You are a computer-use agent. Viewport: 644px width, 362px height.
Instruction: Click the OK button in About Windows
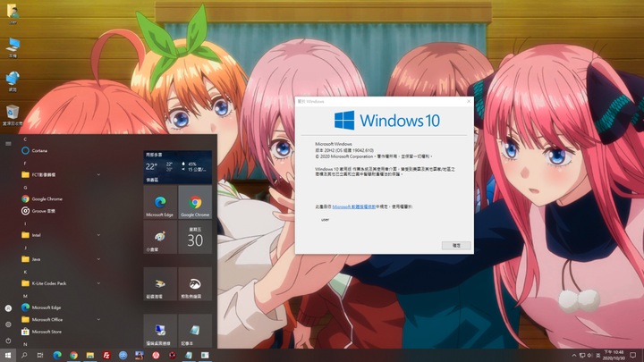coord(456,246)
